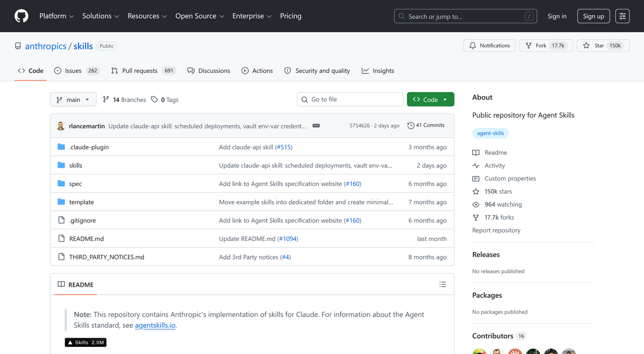Open the Pull requests tab
This screenshot has height=354, width=644.
(143, 71)
